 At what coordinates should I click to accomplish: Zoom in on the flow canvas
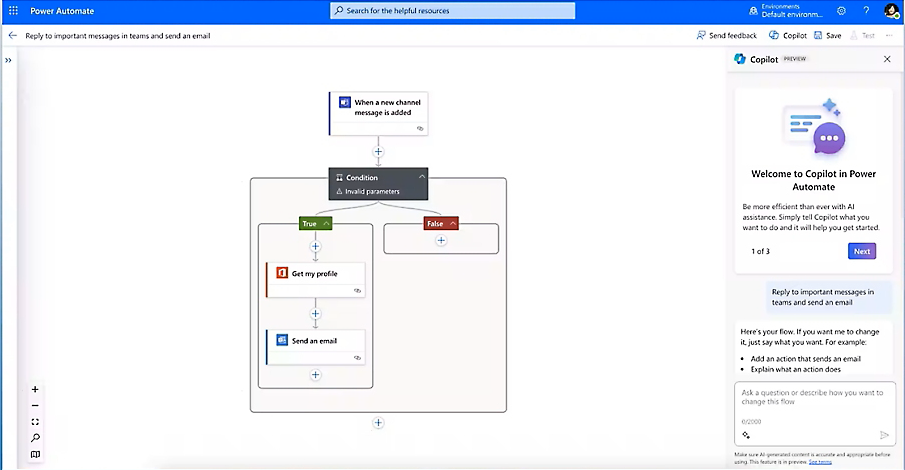pos(35,389)
